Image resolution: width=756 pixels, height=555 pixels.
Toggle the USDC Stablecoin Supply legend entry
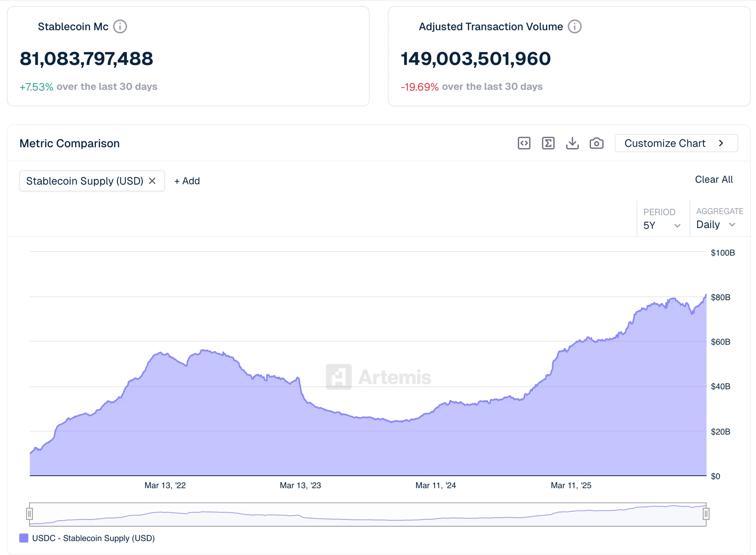pos(87,538)
